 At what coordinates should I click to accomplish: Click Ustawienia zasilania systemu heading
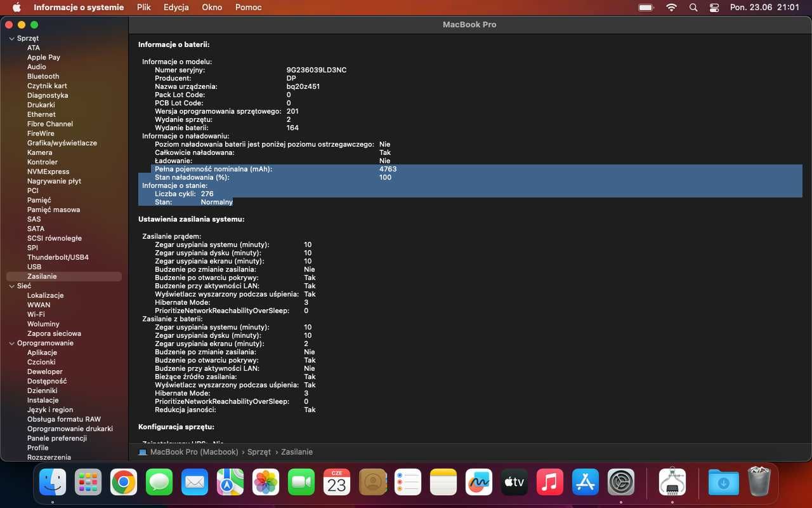191,219
